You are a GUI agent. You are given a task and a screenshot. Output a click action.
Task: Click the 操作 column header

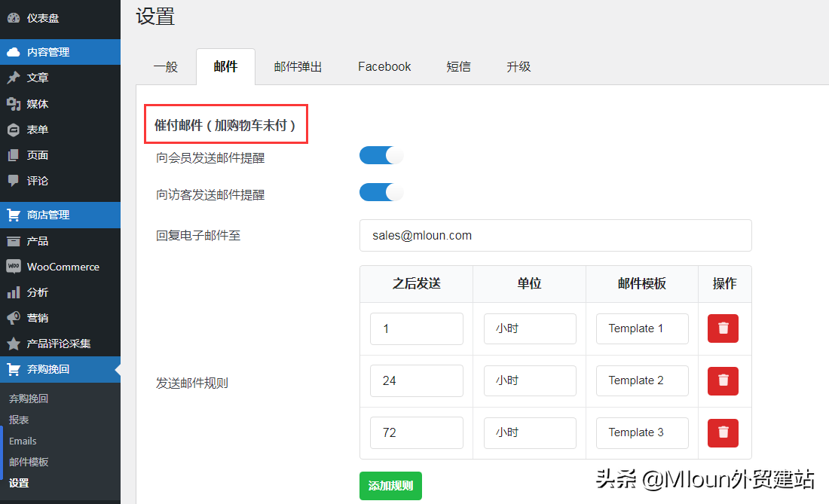pyautogui.click(x=724, y=284)
